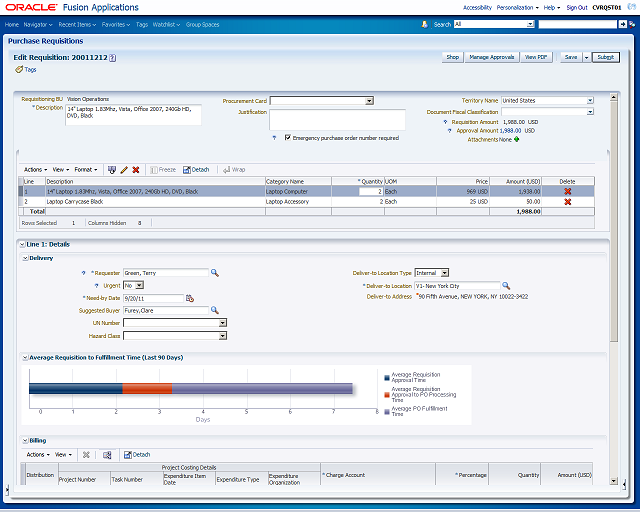Click the Home link
This screenshot has height=512, width=640.
click(12, 25)
